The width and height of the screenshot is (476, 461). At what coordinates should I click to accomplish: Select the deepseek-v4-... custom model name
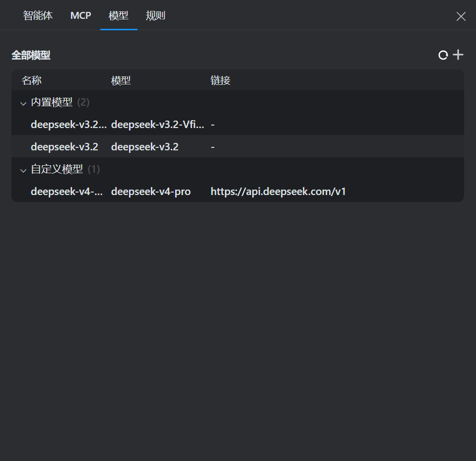point(67,192)
